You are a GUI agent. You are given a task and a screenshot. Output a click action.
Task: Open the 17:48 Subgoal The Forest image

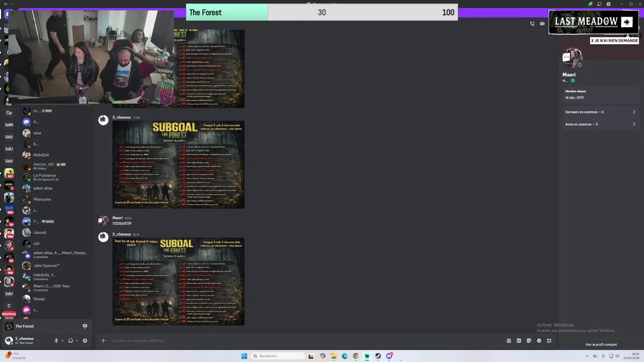[178, 164]
